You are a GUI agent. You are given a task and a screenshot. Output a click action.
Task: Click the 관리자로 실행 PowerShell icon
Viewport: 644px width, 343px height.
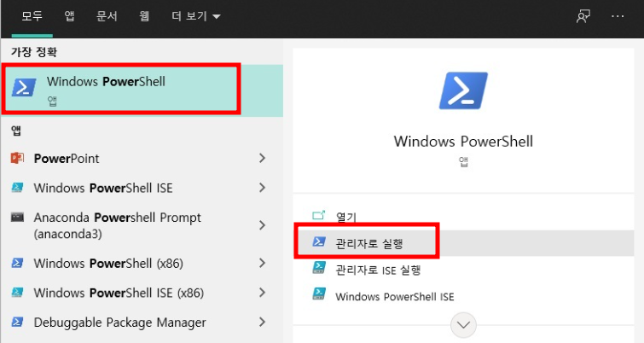point(319,241)
